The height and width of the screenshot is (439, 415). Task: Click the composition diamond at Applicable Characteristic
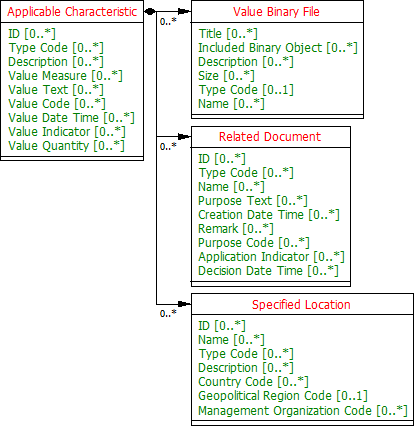[x=150, y=12]
